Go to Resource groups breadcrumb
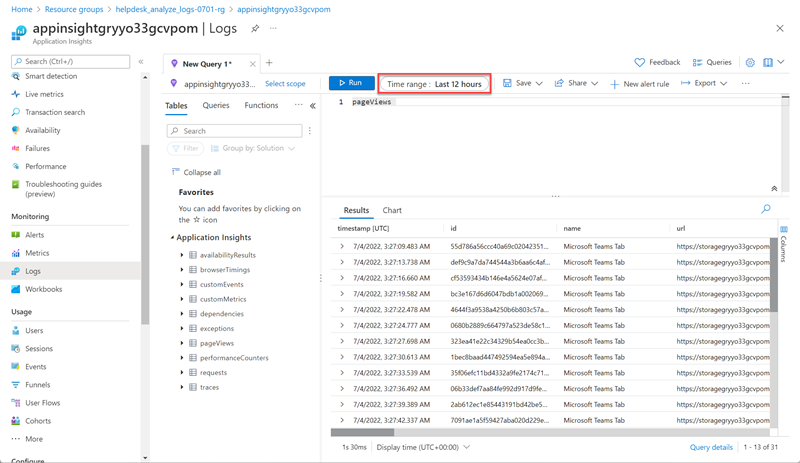Image resolution: width=800 pixels, height=463 pixels. (x=74, y=9)
